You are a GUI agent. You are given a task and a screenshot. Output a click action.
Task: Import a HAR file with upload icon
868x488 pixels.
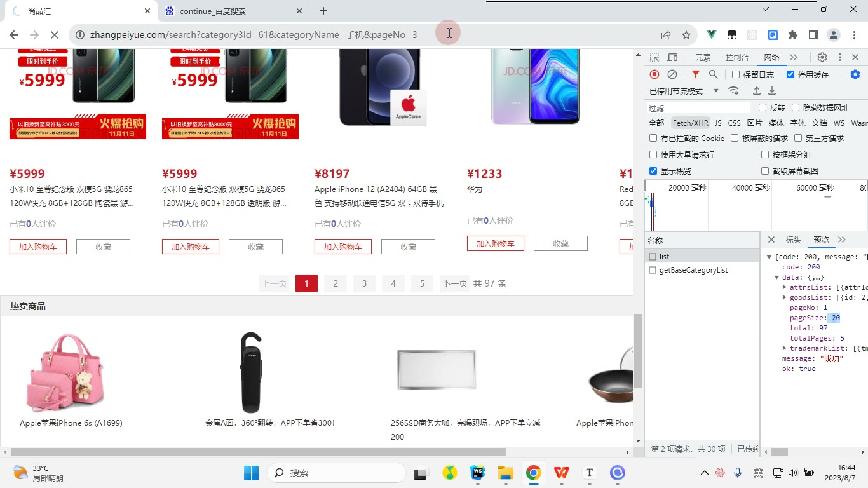click(757, 91)
